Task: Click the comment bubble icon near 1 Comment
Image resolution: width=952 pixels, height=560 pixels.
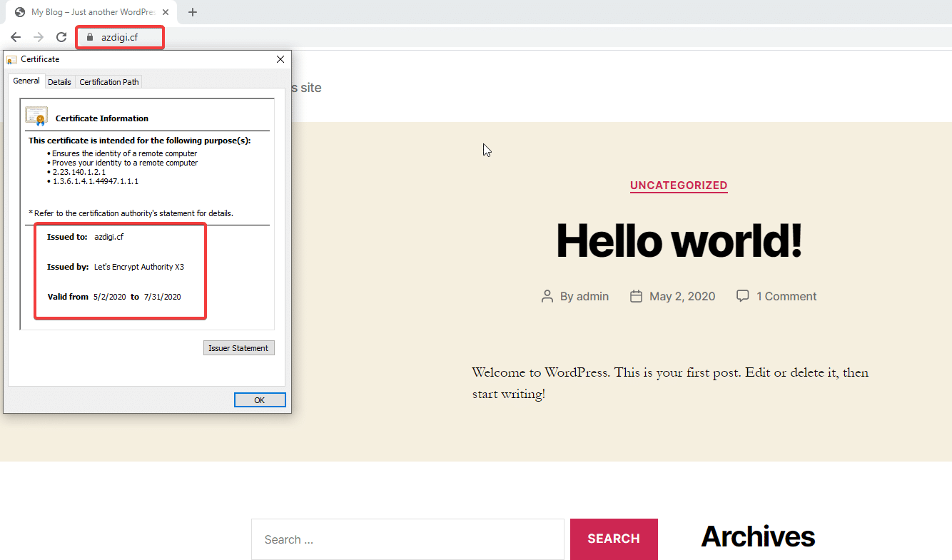Action: coord(742,295)
